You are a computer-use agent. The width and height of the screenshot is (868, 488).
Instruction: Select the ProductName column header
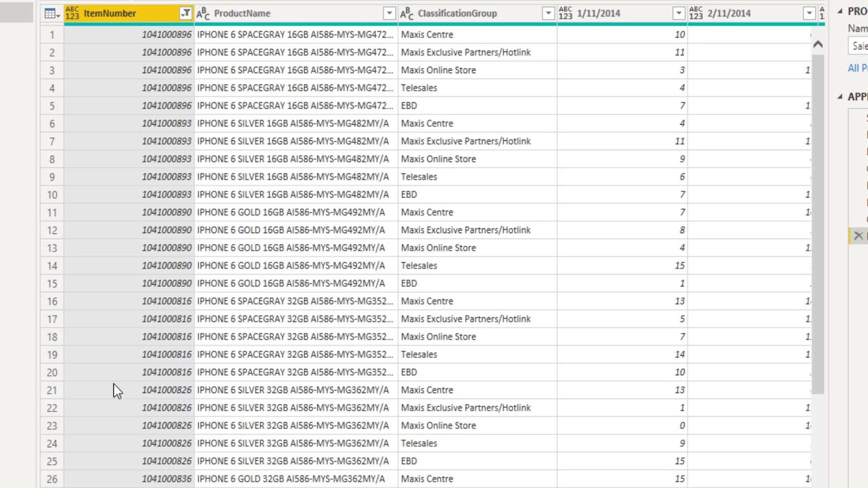click(x=296, y=14)
